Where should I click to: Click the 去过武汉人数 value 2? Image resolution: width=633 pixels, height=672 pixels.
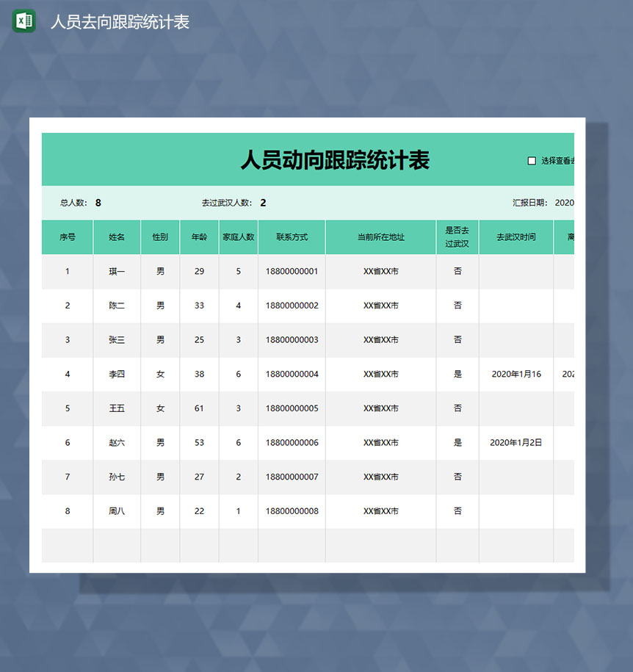263,203
